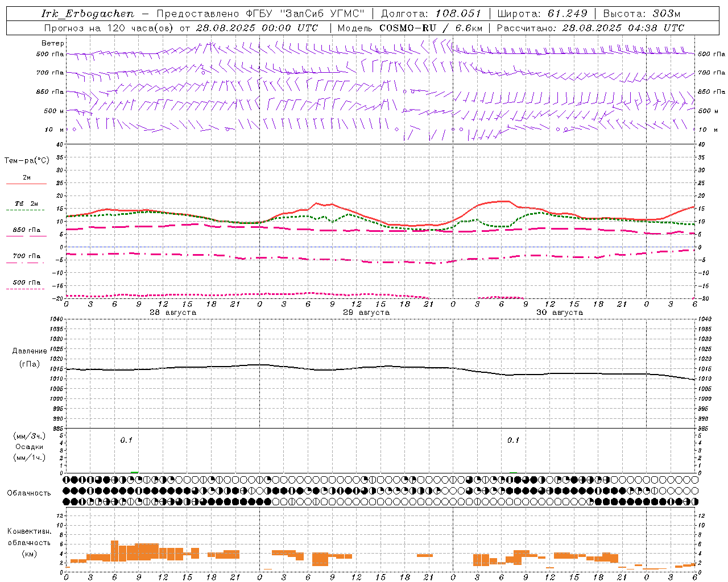Click the '700 гПа' temperature legend label
This screenshot has width=728, height=582.
coord(27,256)
